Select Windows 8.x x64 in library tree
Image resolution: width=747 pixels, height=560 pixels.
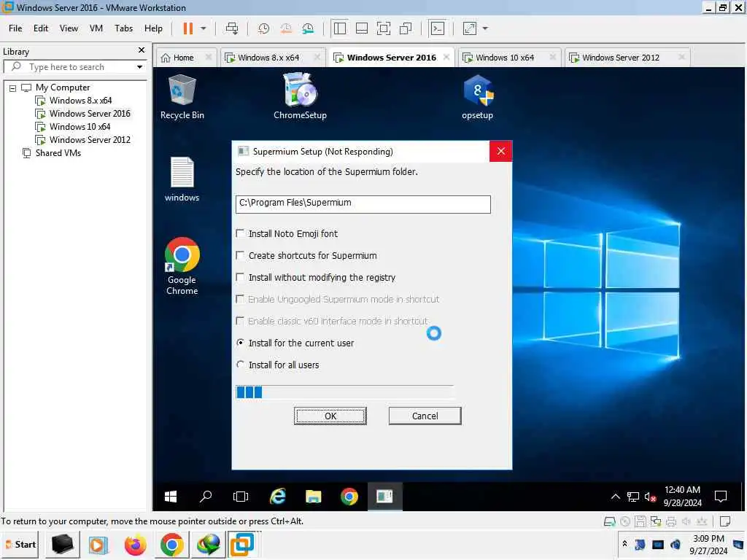[x=80, y=101]
